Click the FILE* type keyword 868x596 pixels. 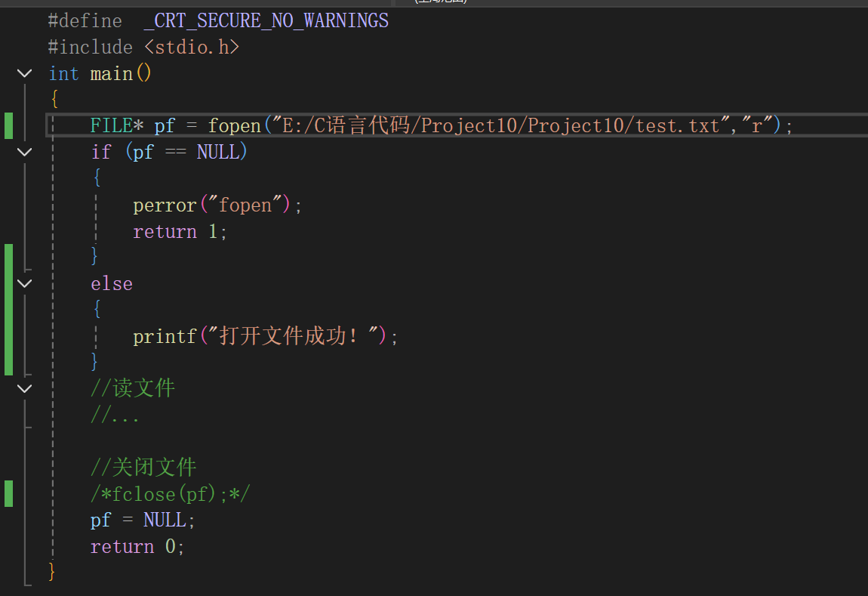pyautogui.click(x=117, y=125)
